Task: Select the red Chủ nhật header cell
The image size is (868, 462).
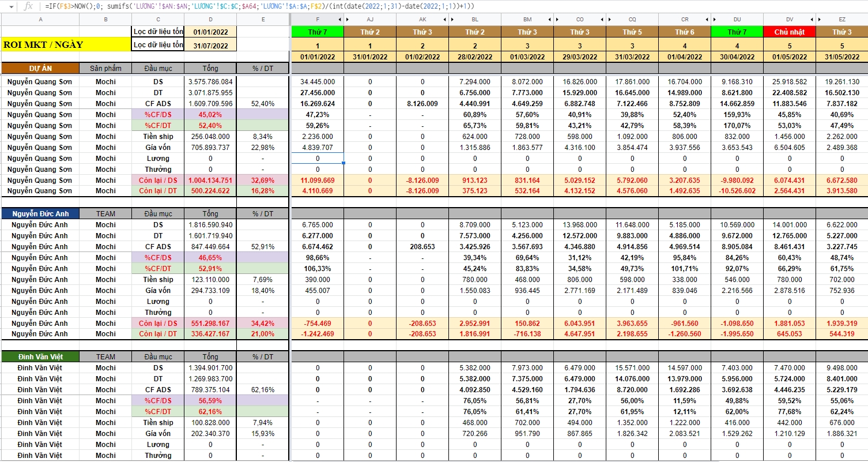Action: (790, 32)
